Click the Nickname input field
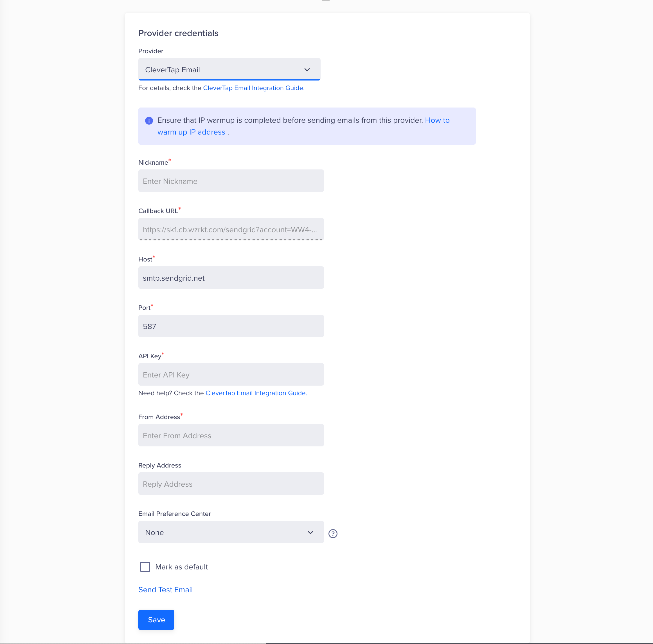The height and width of the screenshot is (644, 653). coord(232,181)
